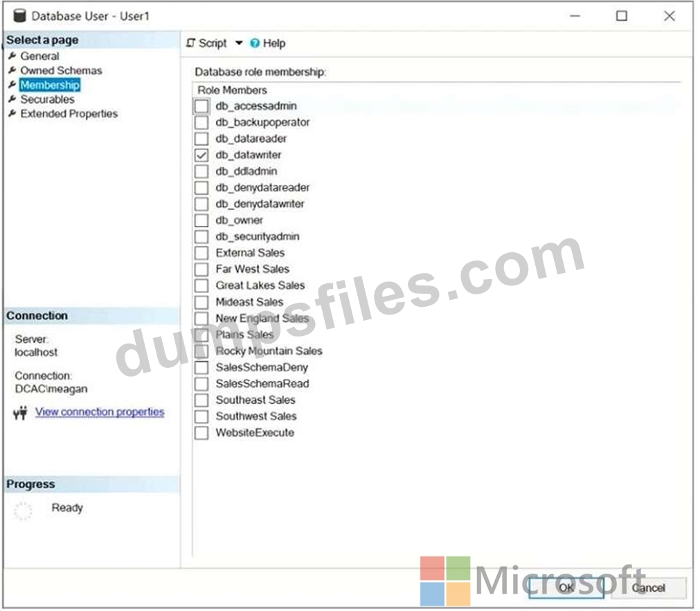The image size is (700, 611).
Task: Click wrench icon beside Owned Schemas
Action: tap(12, 71)
